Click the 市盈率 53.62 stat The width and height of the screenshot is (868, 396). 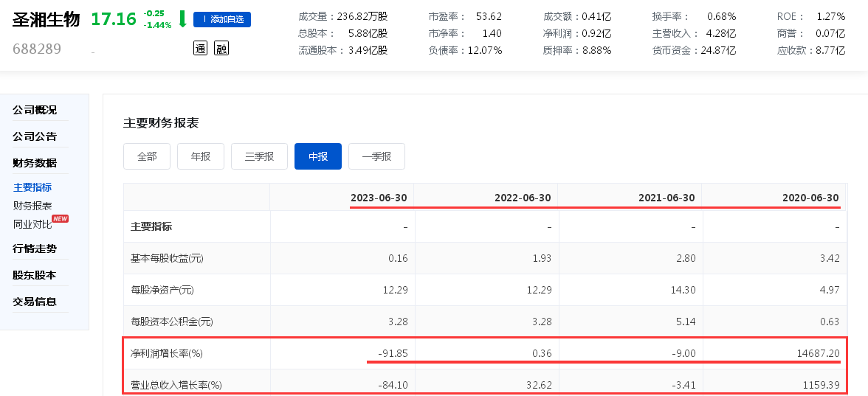(x=465, y=16)
